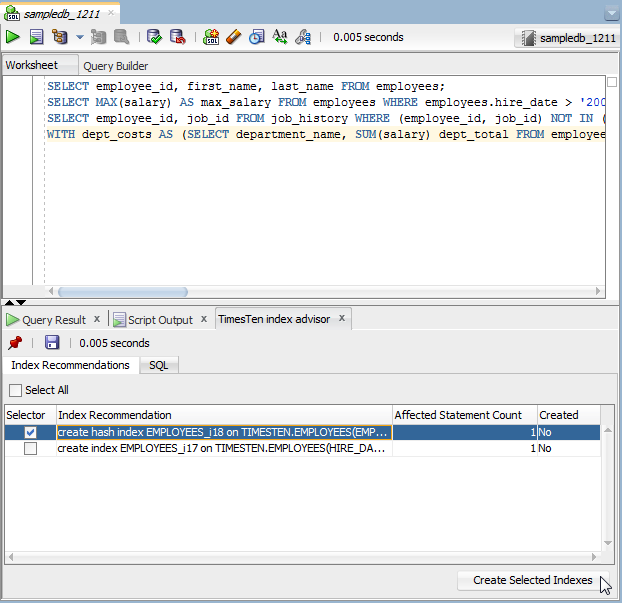This screenshot has width=622, height=603.
Task: Click the table horizontal scroll left arrow
Action: pyautogui.click(x=11, y=557)
